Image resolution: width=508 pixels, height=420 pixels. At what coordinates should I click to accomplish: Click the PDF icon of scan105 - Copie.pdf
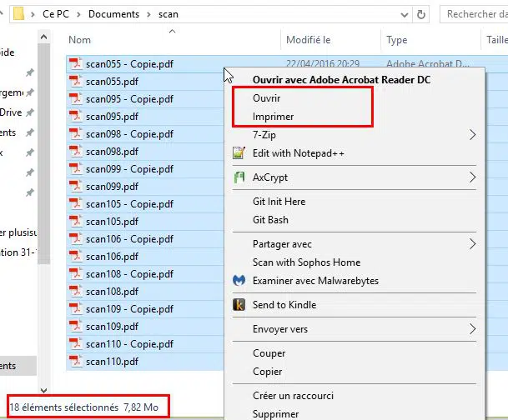click(76, 203)
